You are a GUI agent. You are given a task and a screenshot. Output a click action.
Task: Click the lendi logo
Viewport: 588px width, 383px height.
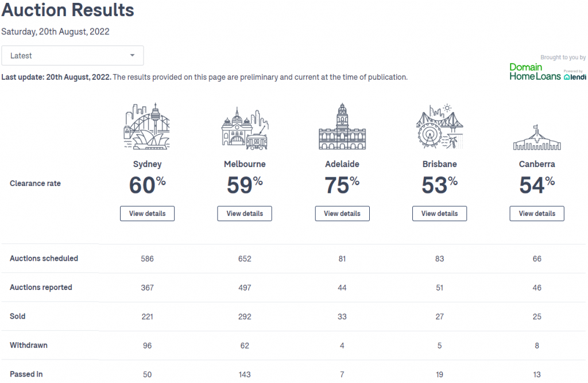[x=574, y=75]
